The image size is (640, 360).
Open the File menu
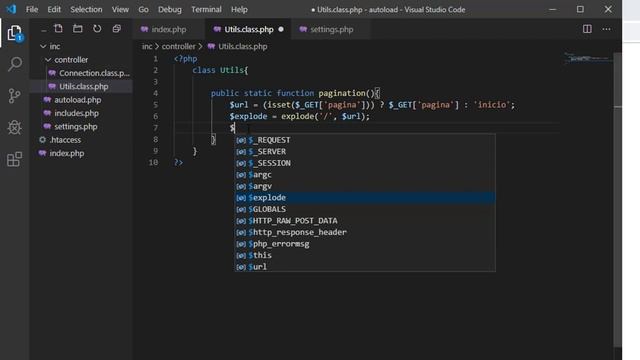[x=32, y=9]
